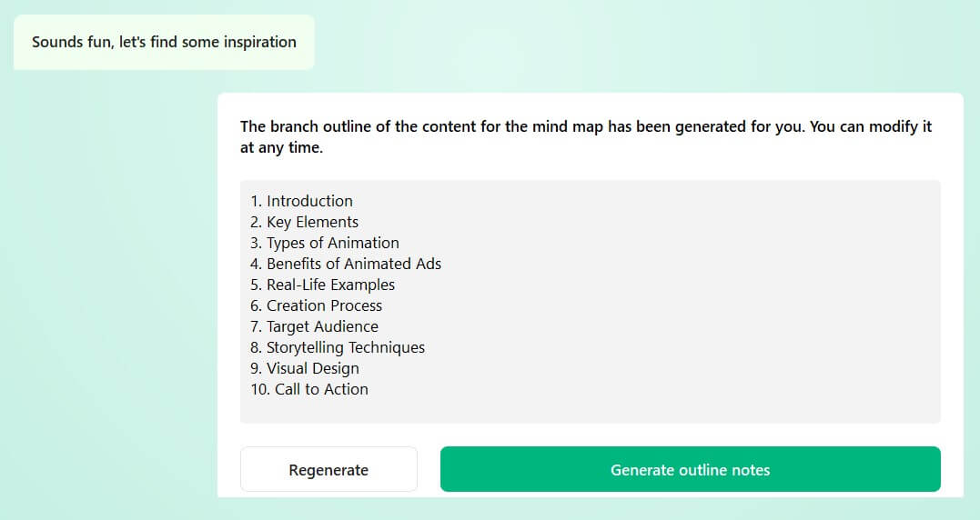The width and height of the screenshot is (980, 520).
Task: Click "4. Benefits of Animated Ads" line
Action: click(346, 264)
